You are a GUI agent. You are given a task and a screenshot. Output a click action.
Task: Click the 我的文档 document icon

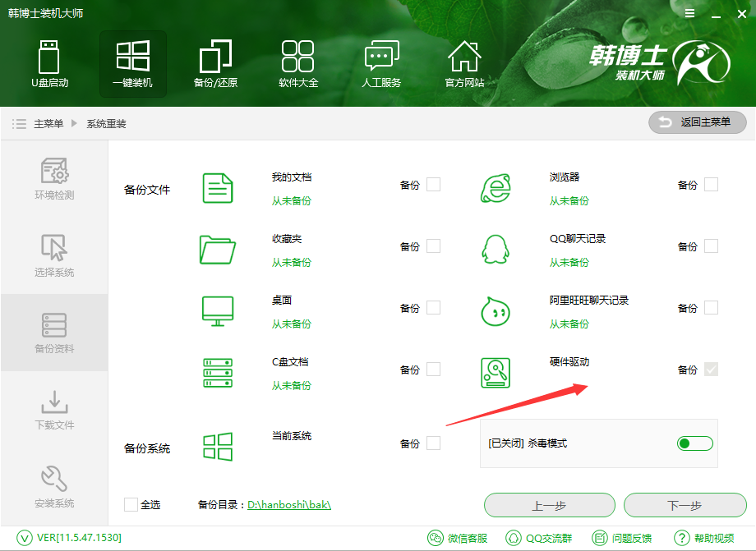click(x=217, y=187)
